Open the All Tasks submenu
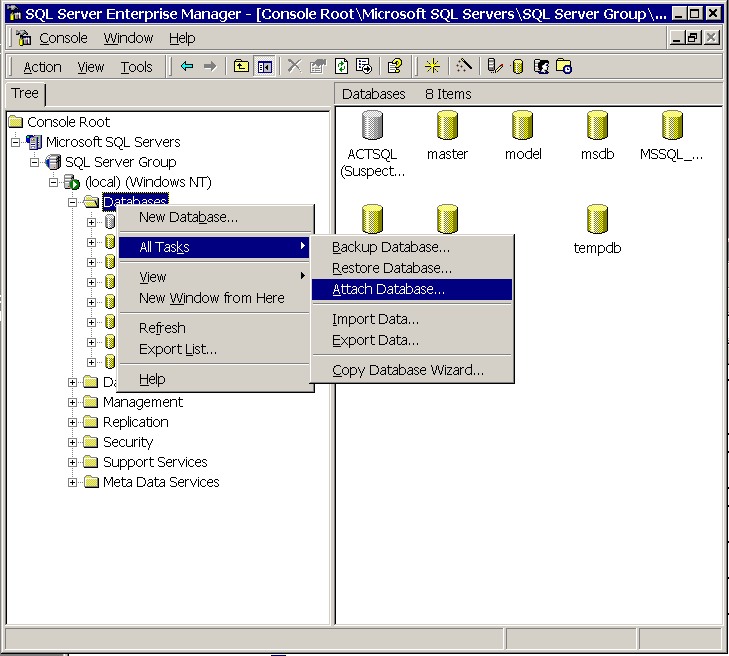This screenshot has width=729, height=656. click(214, 247)
